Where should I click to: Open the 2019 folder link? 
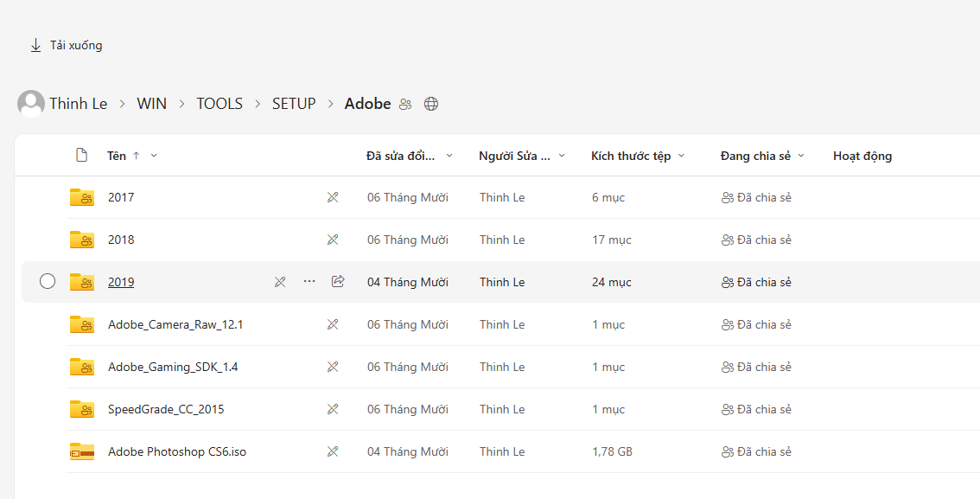coord(121,282)
